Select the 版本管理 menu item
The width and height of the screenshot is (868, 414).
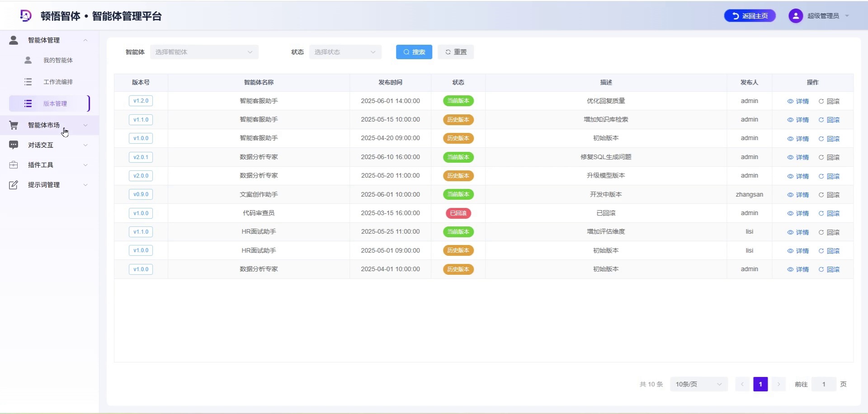point(50,103)
